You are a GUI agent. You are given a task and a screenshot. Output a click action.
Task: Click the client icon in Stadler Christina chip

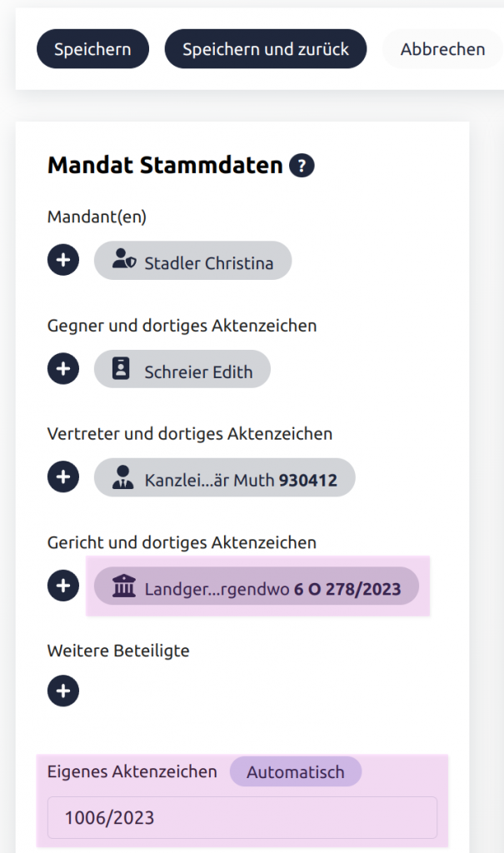(x=123, y=260)
